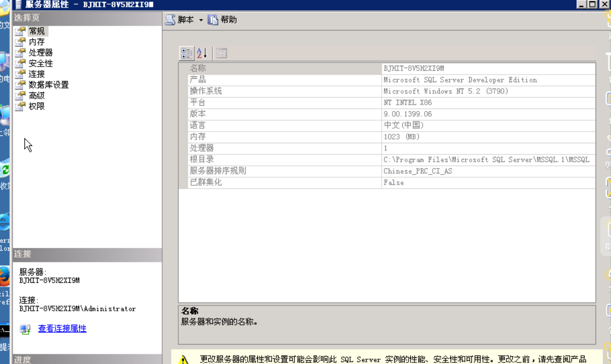Click the icon beside 权限
Image resolution: width=611 pixels, height=364 pixels.
[20, 106]
